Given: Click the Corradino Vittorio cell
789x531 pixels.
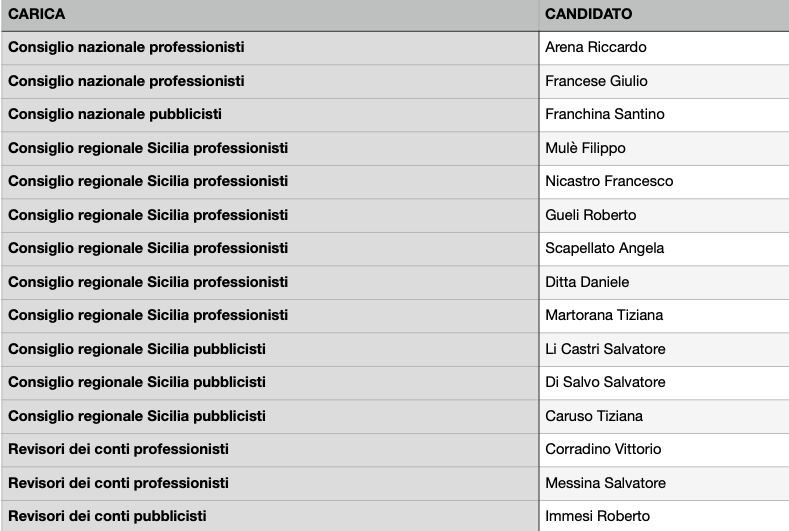Looking at the screenshot, I should click(x=603, y=449).
